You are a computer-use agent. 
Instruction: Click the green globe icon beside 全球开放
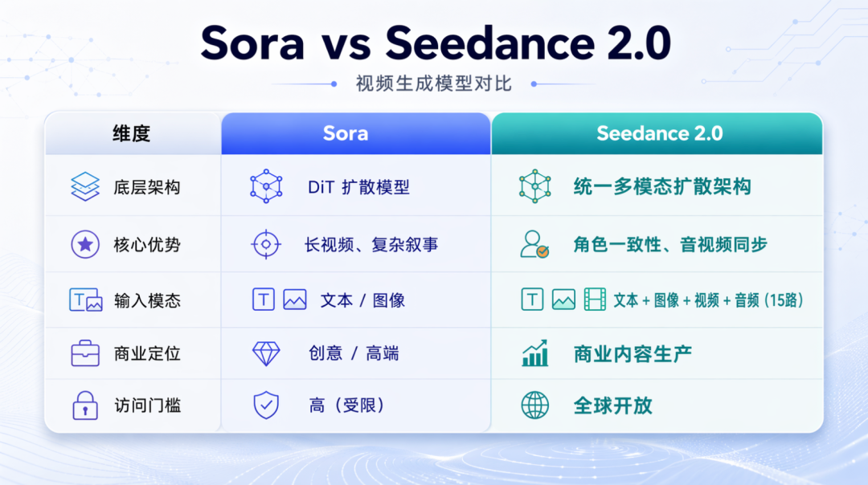(x=534, y=406)
